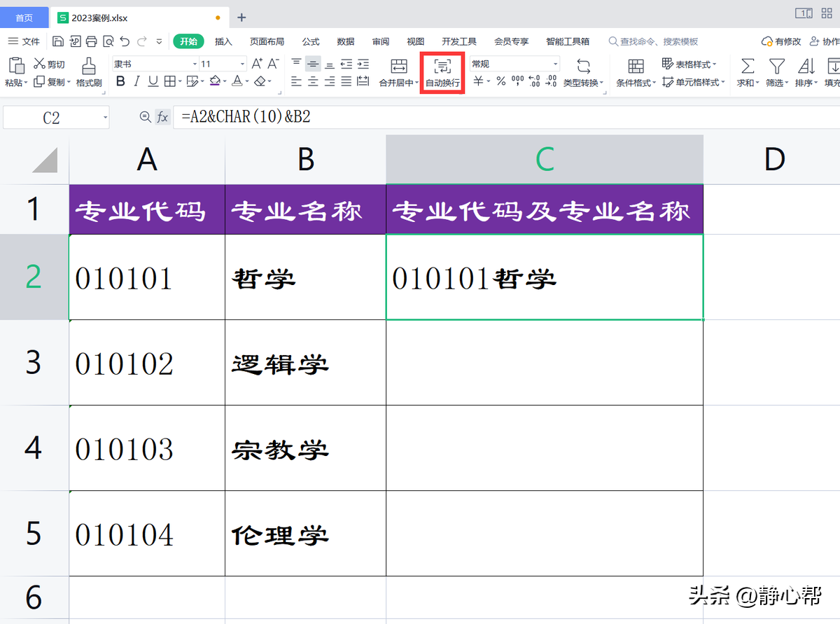
Task: Increase decimal places icon
Action: click(534, 82)
